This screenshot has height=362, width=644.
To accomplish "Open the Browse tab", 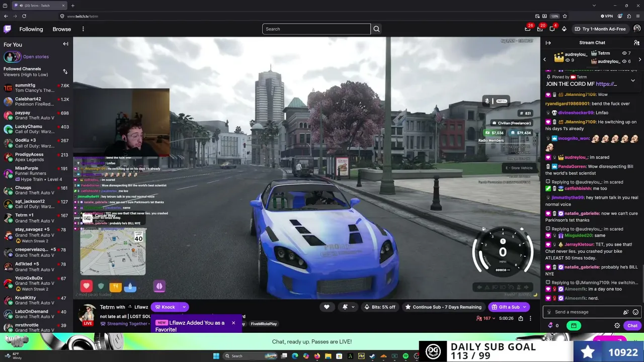I will coord(62,29).
